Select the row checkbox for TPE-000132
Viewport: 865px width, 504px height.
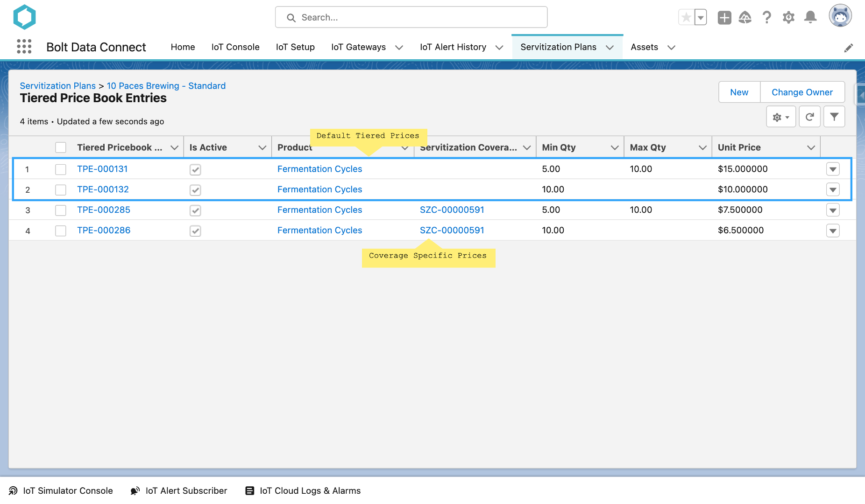61,190
